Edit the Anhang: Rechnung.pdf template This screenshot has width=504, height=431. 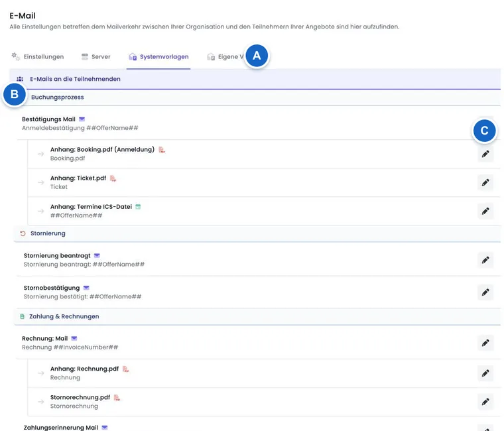[x=485, y=373]
